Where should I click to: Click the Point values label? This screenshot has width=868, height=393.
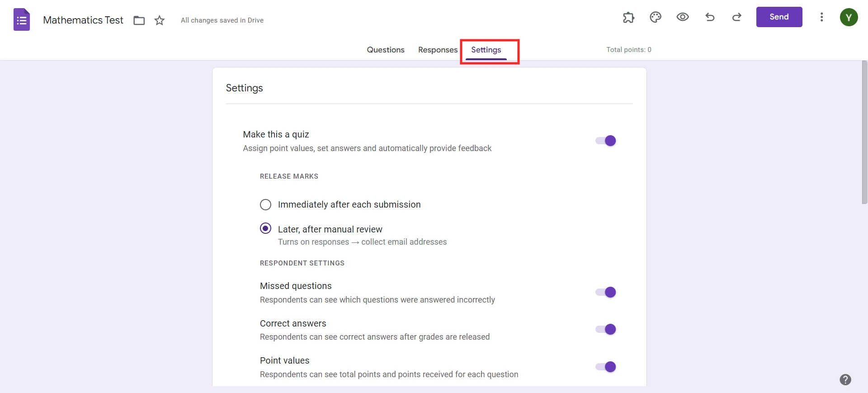(x=284, y=360)
